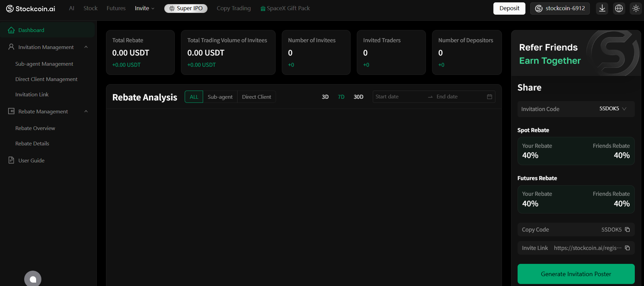This screenshot has width=644, height=286.
Task: Open Direct Client Management page
Action: (46, 79)
